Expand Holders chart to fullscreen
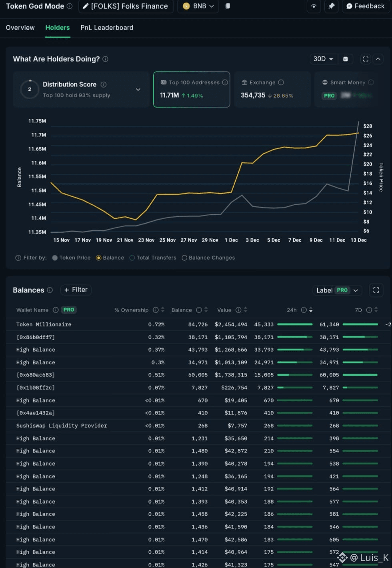This screenshot has width=392, height=568. tap(366, 59)
